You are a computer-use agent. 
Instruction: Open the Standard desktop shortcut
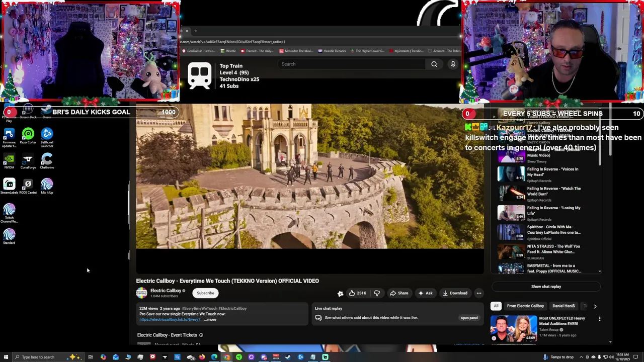[x=9, y=237]
